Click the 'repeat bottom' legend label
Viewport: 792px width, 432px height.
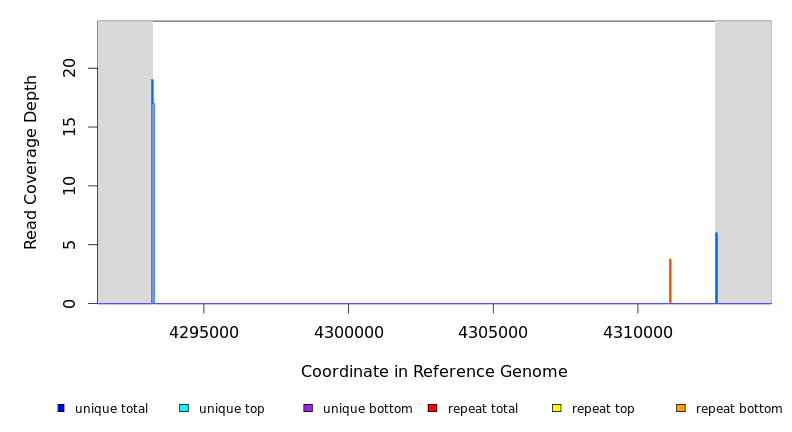click(739, 409)
